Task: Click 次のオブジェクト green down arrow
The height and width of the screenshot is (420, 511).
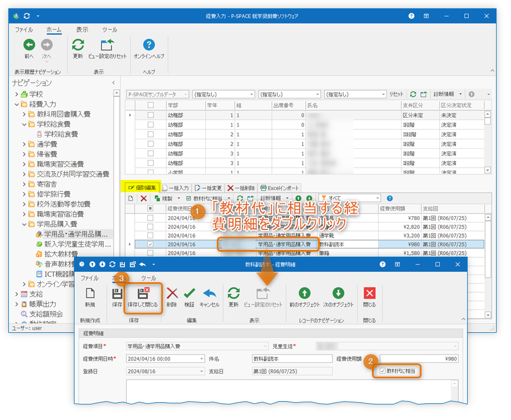Action: point(338,293)
